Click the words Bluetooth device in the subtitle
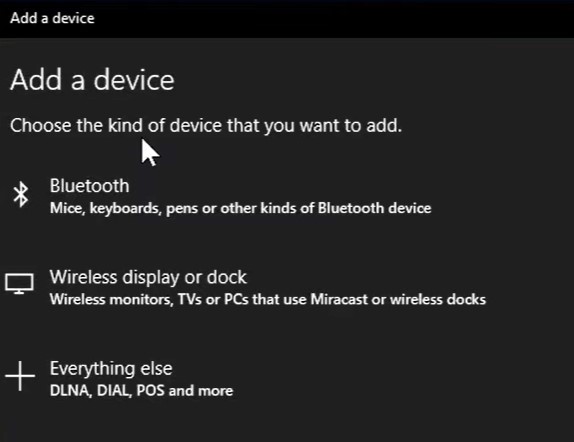The height and width of the screenshot is (442, 574). (374, 208)
